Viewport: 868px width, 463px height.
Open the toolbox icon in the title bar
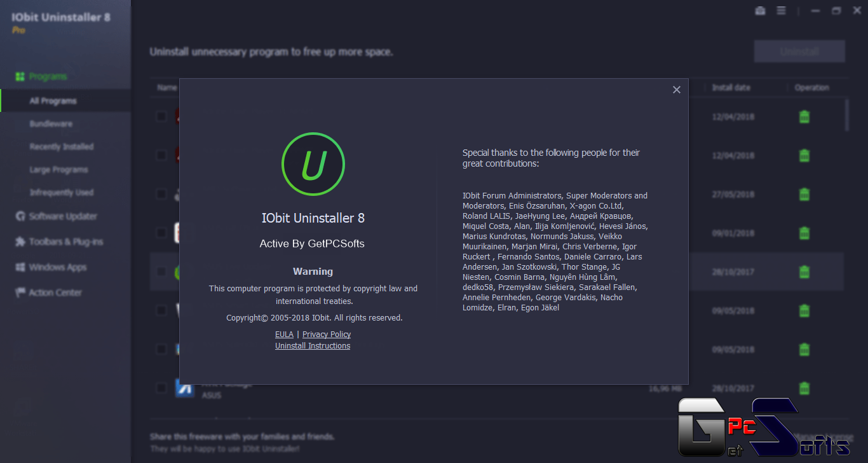tap(760, 11)
